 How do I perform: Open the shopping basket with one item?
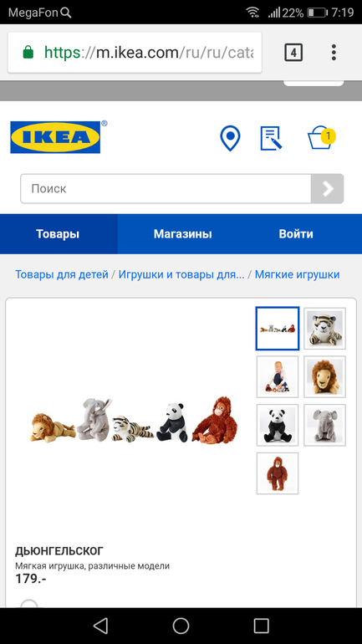321,137
